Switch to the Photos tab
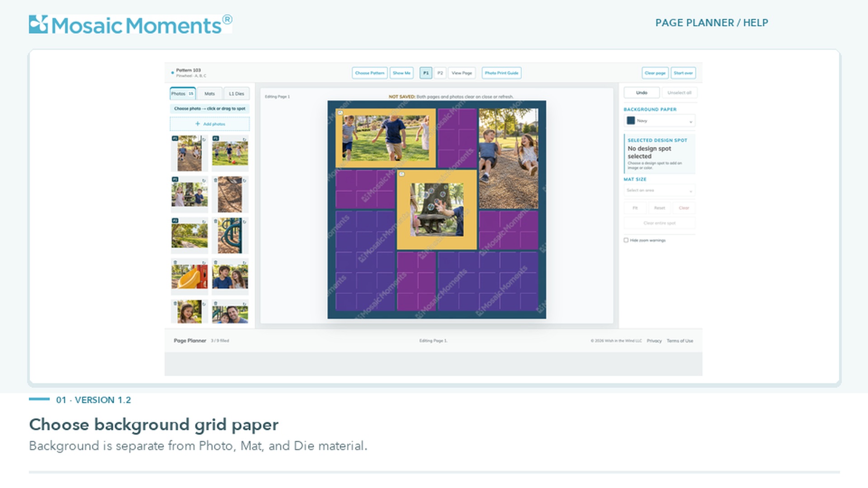 [183, 94]
